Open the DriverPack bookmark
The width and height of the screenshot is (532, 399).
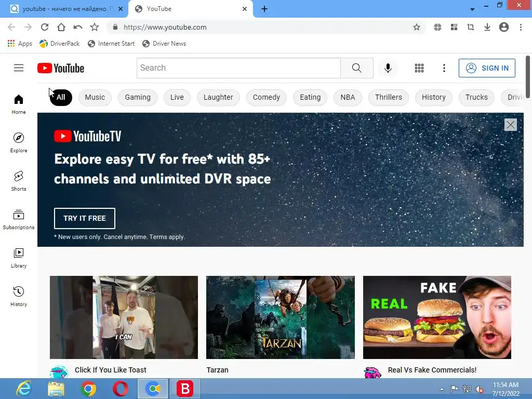pos(59,44)
